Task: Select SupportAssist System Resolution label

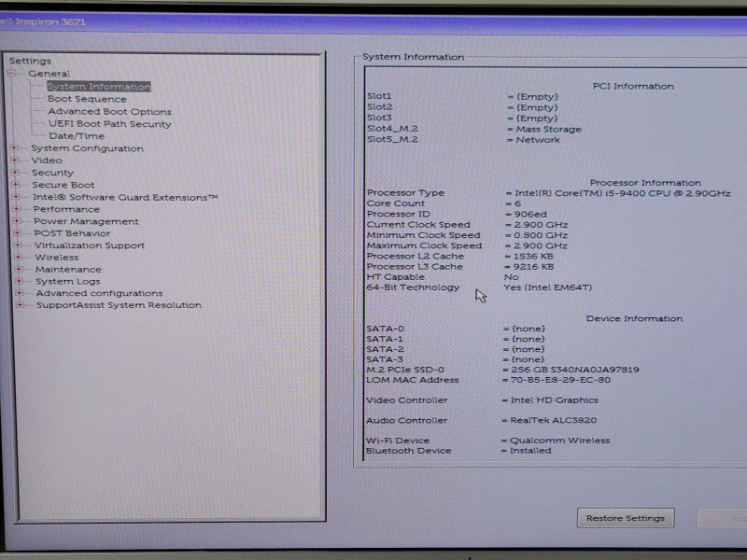Action: 120,305
